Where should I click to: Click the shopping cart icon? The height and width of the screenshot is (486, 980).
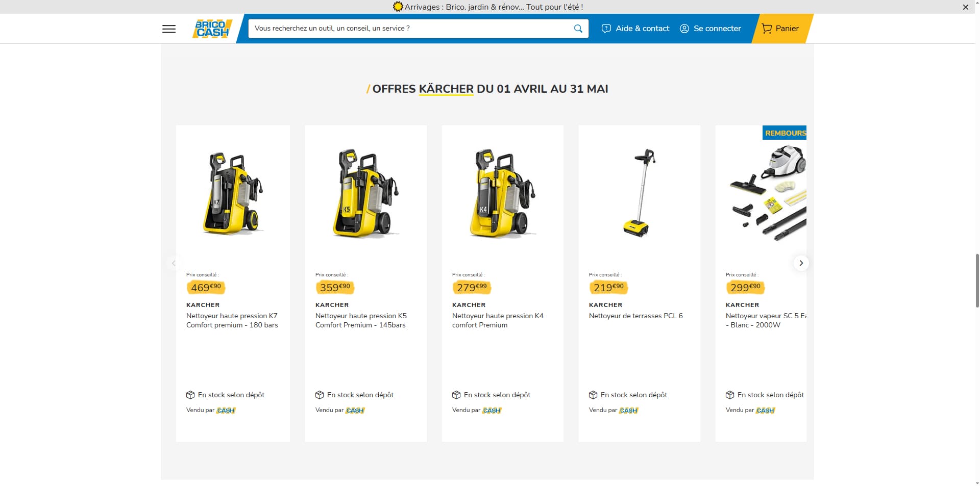(767, 29)
